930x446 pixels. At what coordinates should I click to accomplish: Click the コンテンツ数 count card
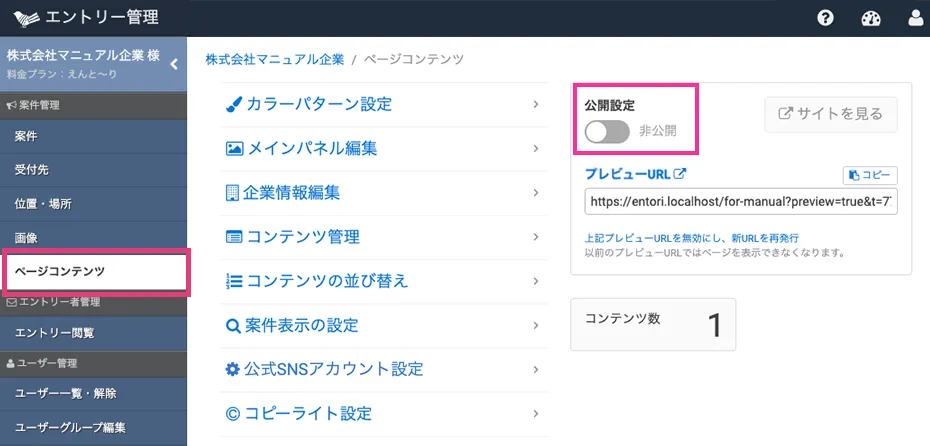(653, 324)
